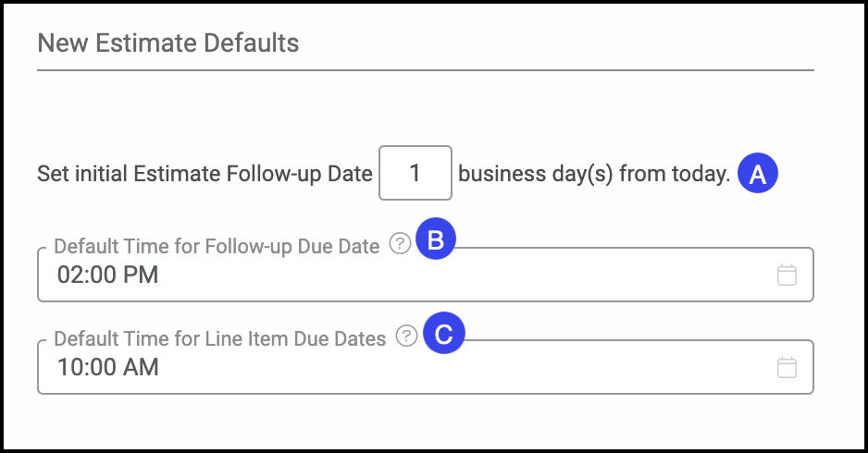Select the hour "02" in the follow-up time

[70, 275]
